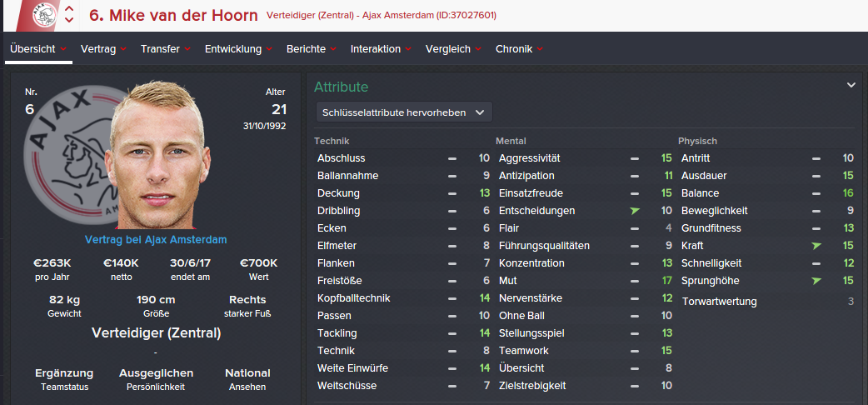
Task: Collapse the Attribute panel with the chevron
Action: (x=851, y=85)
